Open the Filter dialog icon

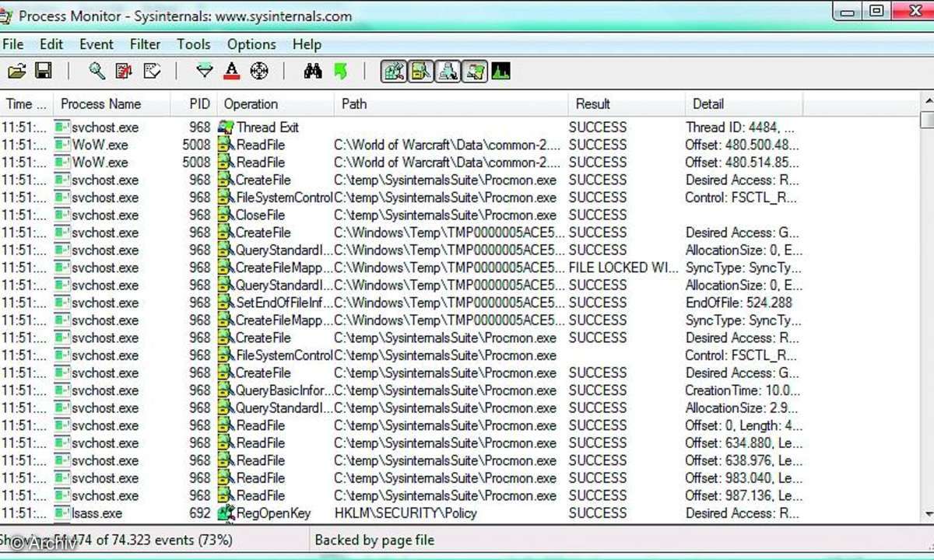point(204,70)
